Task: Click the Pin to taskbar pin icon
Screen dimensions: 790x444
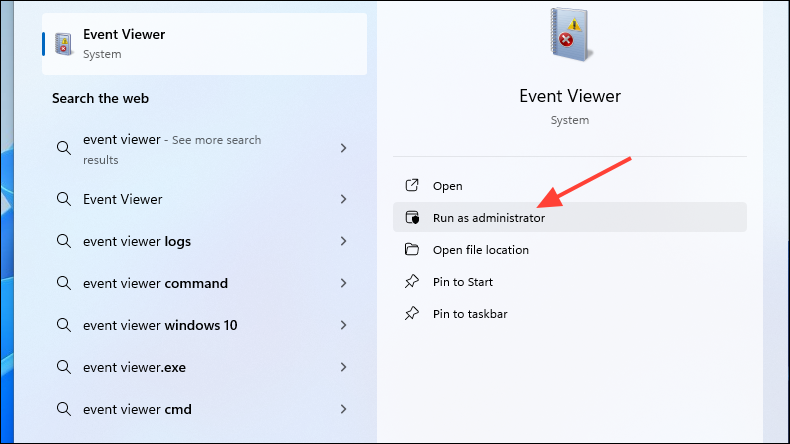Action: (x=412, y=313)
